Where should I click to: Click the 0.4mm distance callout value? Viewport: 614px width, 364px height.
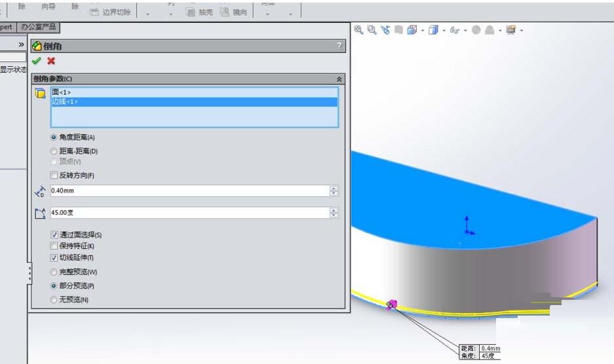pyautogui.click(x=490, y=348)
